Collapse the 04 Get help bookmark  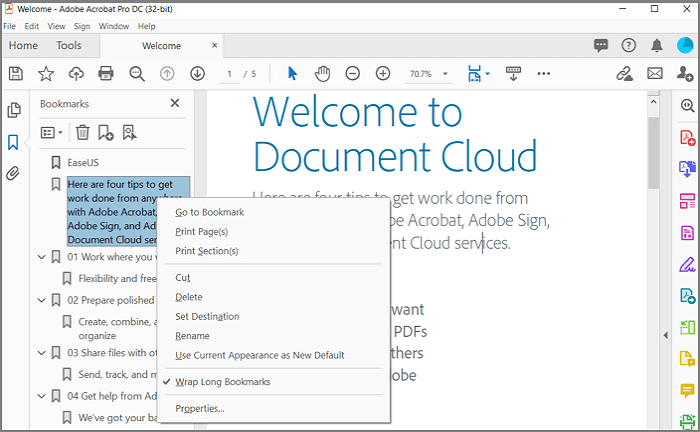[42, 396]
